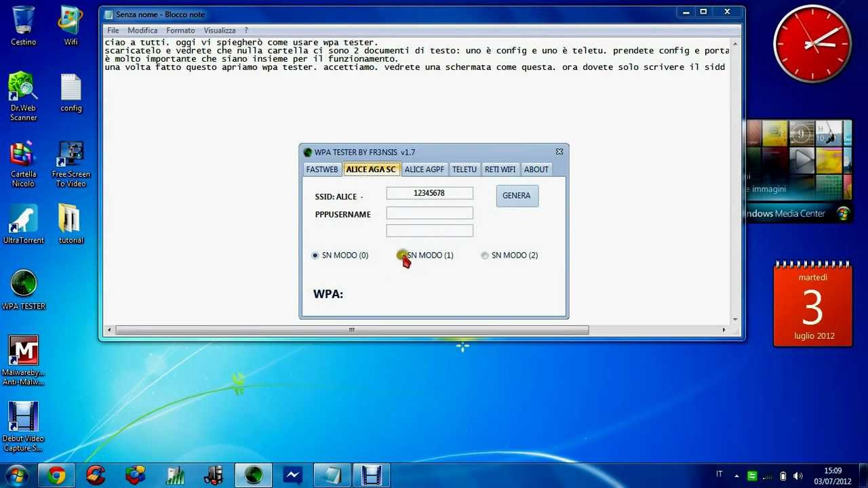Switch to the ABOUT tab
Viewport: 868px width, 488px height.
coord(536,169)
